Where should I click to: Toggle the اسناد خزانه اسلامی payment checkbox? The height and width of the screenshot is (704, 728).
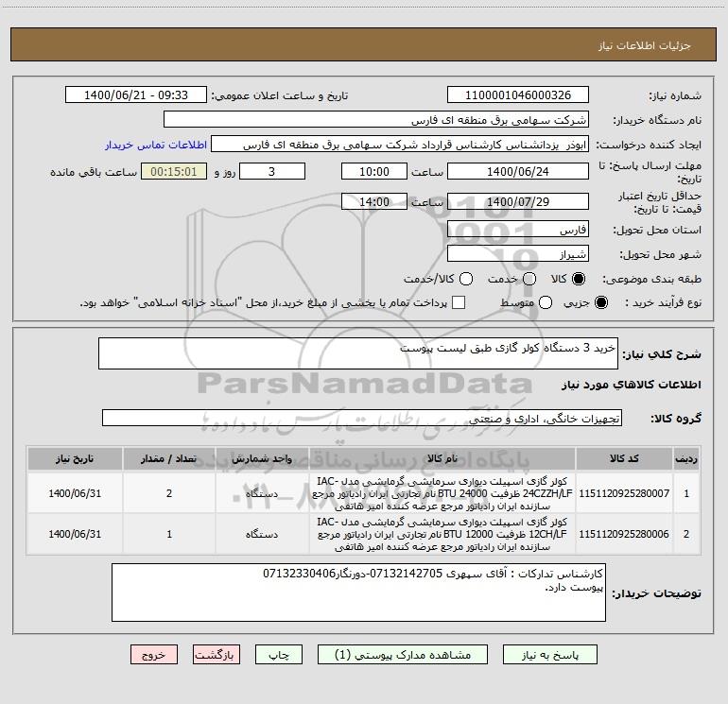pyautogui.click(x=459, y=302)
